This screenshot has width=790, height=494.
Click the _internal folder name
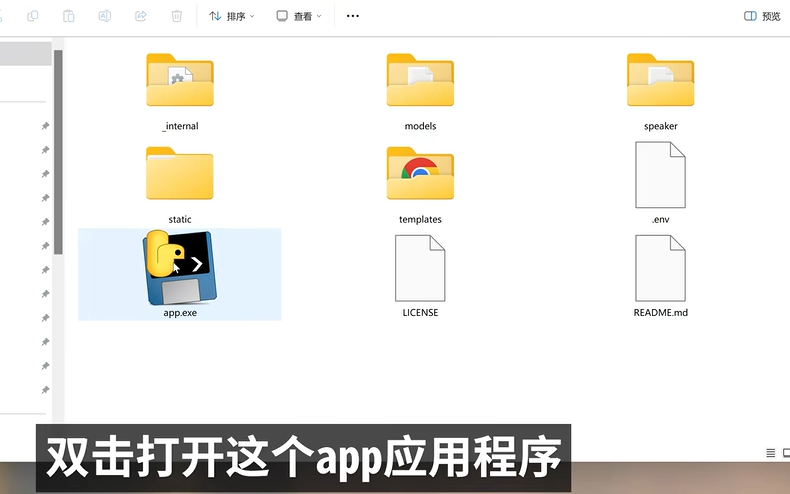(x=180, y=126)
